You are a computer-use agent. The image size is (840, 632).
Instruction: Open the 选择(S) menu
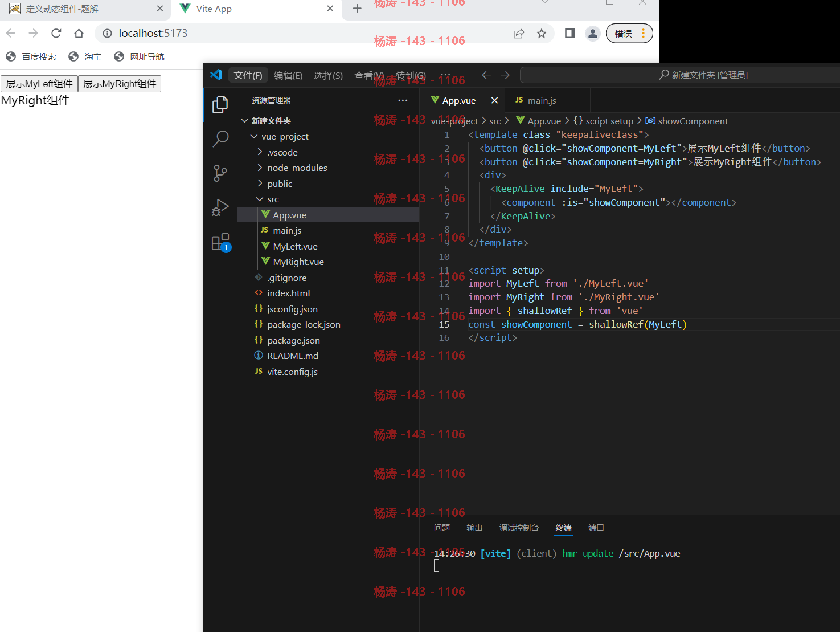[x=328, y=75]
